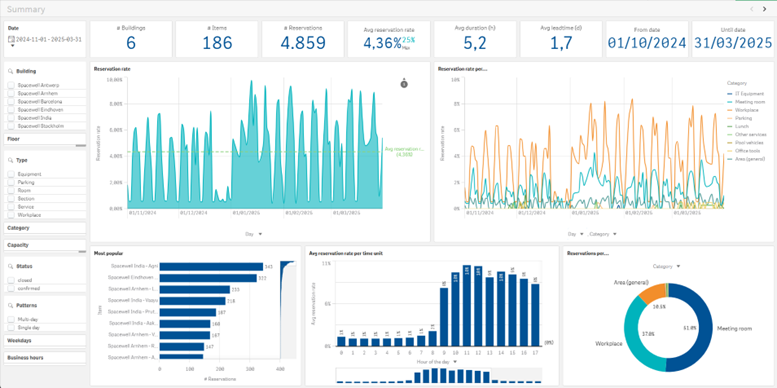Tick the Spacewell India checkbox
Screen dimensions: 777x388
click(x=11, y=118)
